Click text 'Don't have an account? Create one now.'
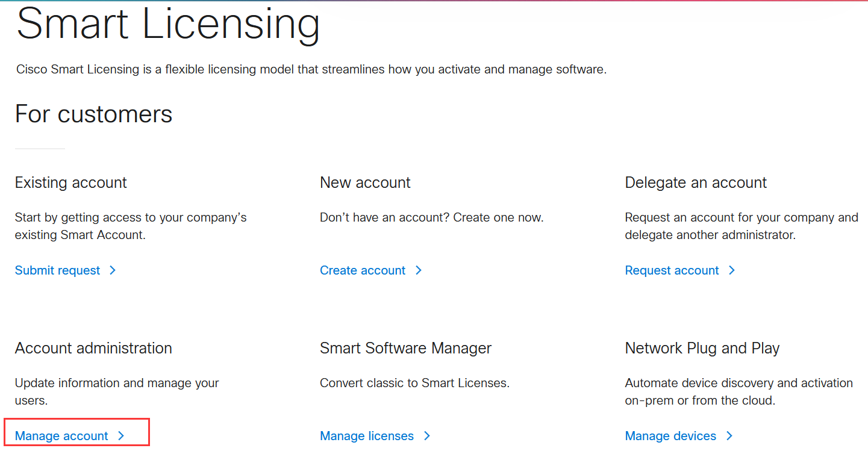Image resolution: width=868 pixels, height=457 pixels. click(x=431, y=217)
